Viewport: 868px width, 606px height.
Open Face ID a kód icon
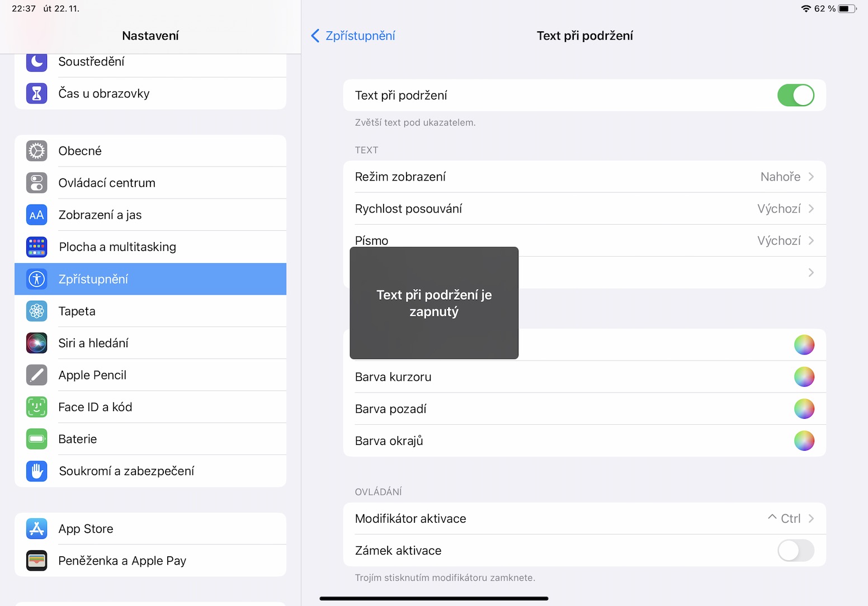37,407
